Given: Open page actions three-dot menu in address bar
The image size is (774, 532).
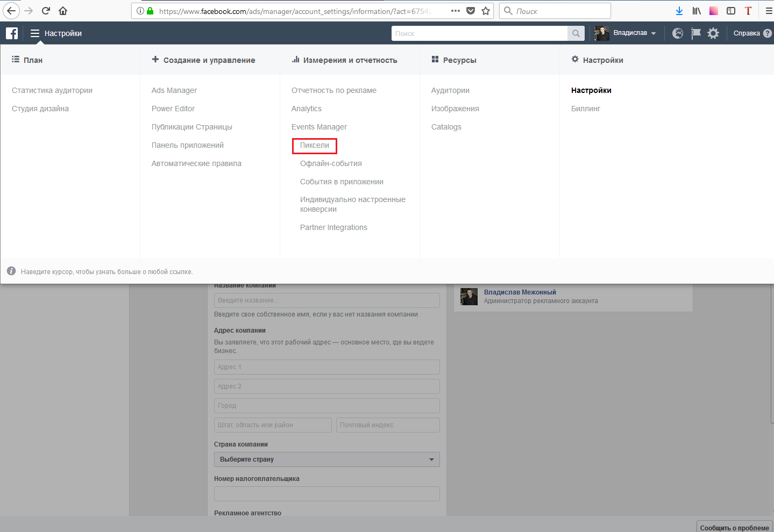Looking at the screenshot, I should tap(456, 11).
